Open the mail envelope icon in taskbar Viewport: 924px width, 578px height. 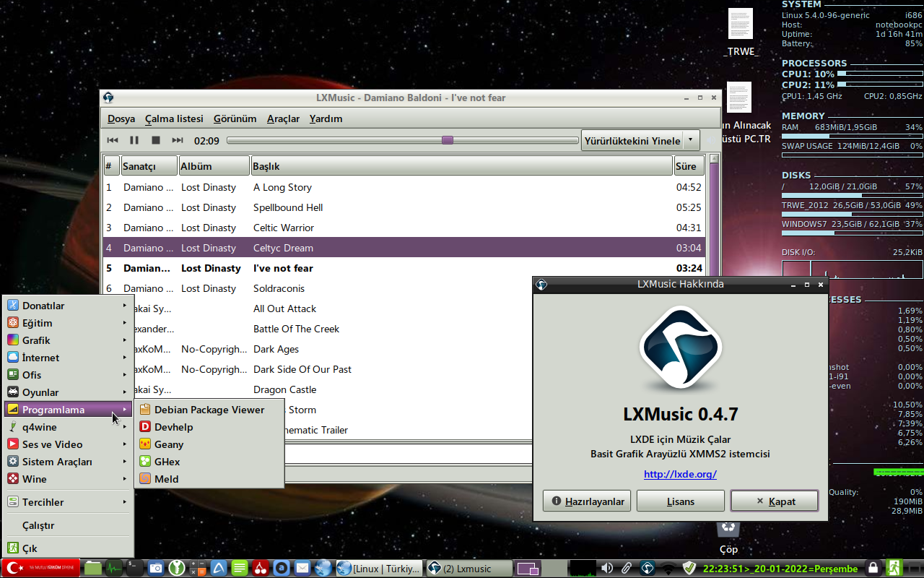[302, 568]
